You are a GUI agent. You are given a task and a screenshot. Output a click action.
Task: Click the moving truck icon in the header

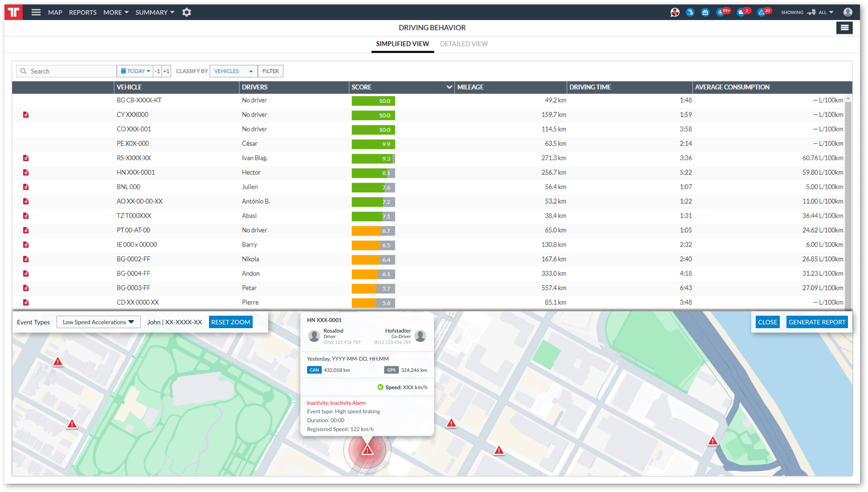click(x=690, y=12)
